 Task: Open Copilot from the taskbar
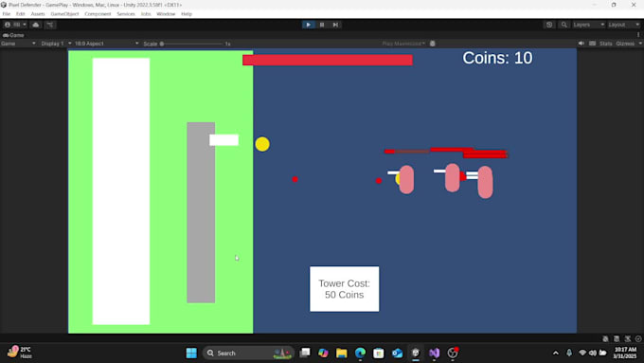323,353
